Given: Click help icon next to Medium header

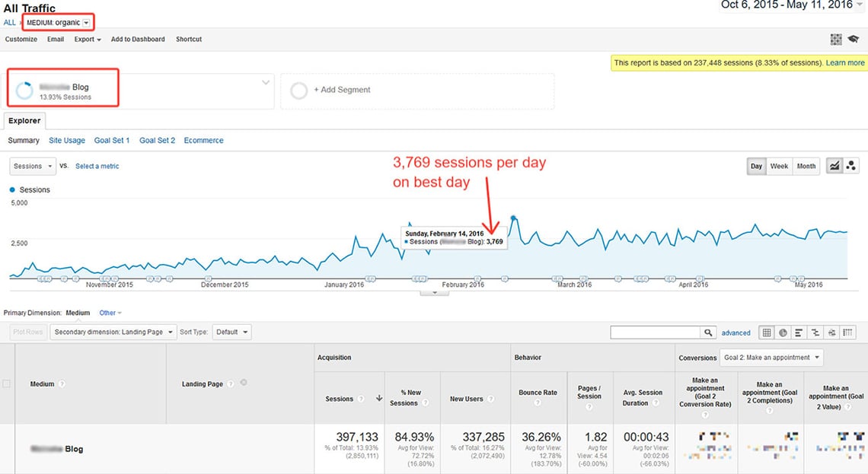Looking at the screenshot, I should pyautogui.click(x=62, y=384).
